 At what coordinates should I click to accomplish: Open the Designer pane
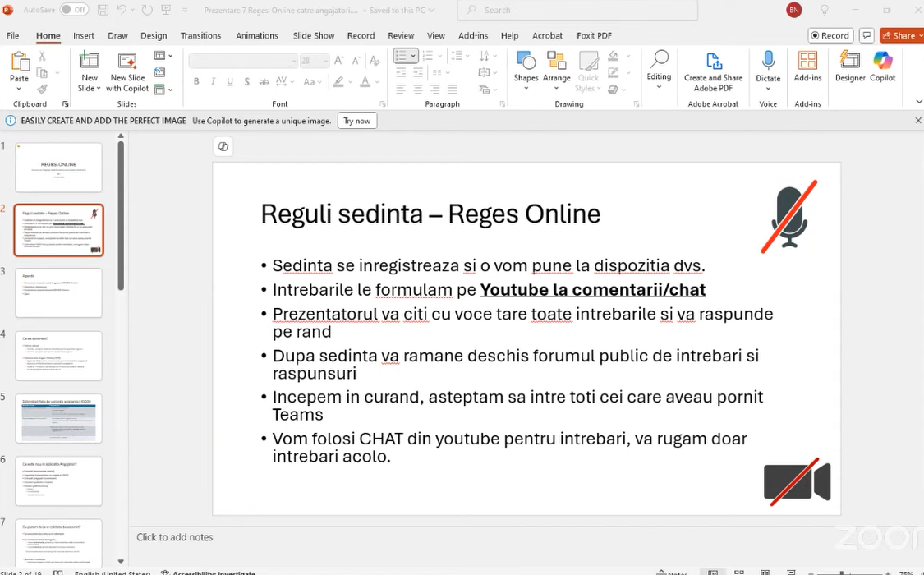pos(850,66)
